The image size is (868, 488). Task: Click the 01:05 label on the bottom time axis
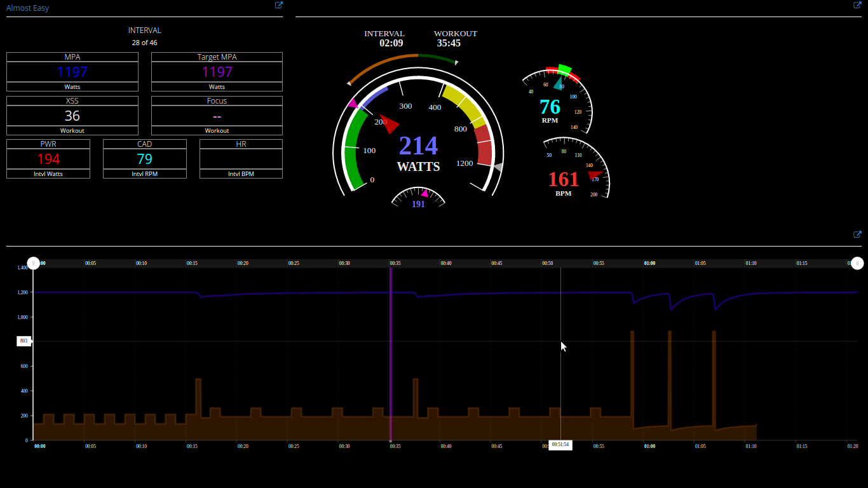point(700,446)
